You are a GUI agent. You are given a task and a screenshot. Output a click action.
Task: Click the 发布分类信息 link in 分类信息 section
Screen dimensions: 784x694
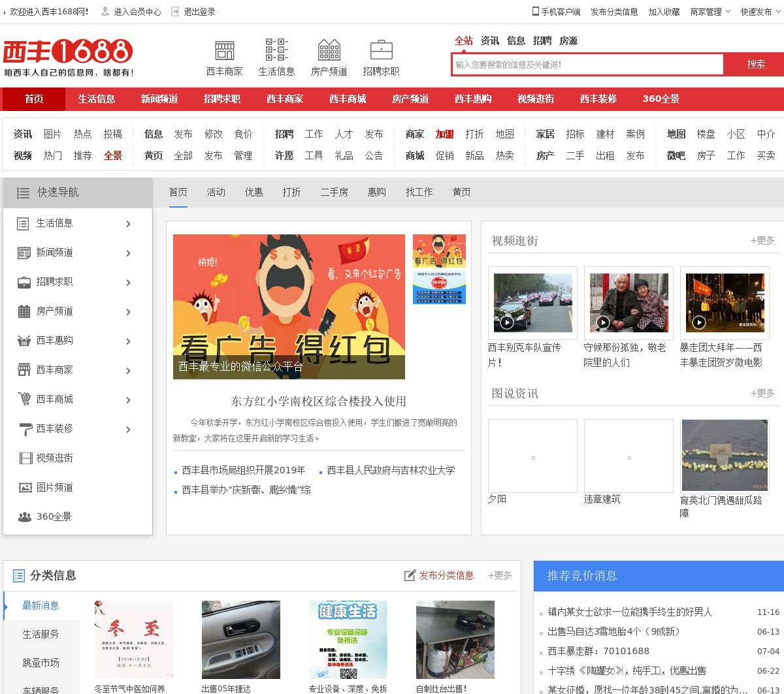[439, 575]
